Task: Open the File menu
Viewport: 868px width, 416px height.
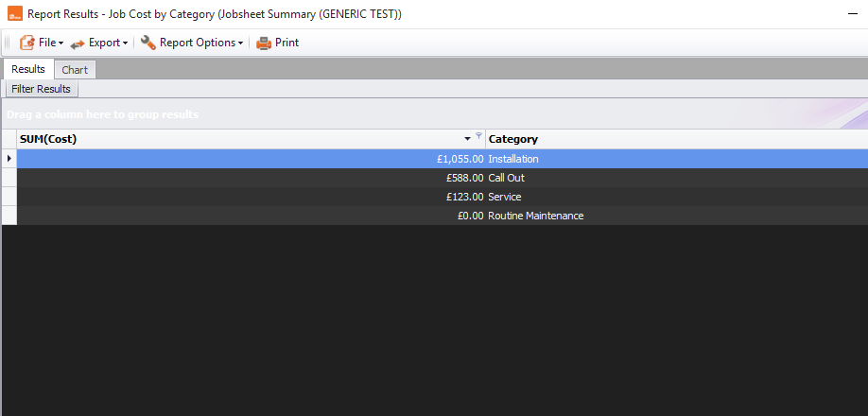Action: pos(42,43)
